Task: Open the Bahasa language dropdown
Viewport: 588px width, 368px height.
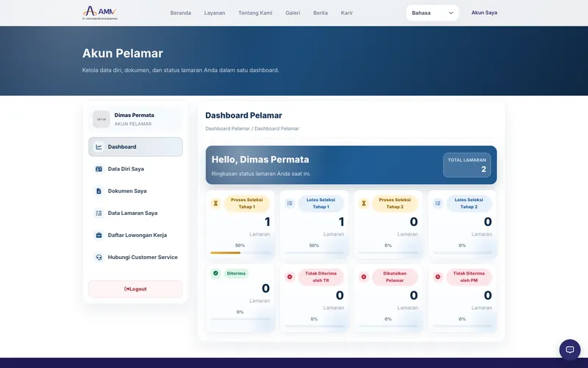Action: [x=432, y=13]
